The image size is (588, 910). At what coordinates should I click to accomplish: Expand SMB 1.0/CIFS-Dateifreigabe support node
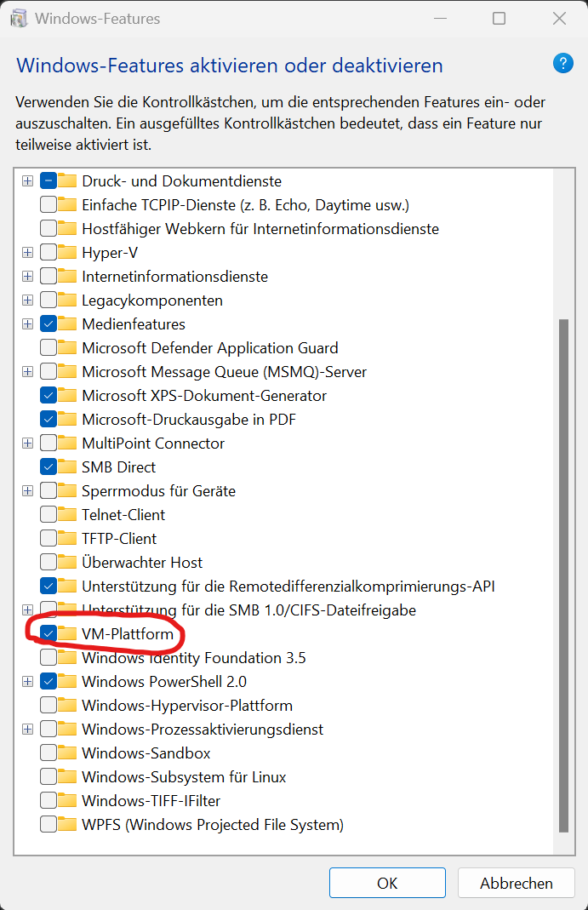coord(27,610)
